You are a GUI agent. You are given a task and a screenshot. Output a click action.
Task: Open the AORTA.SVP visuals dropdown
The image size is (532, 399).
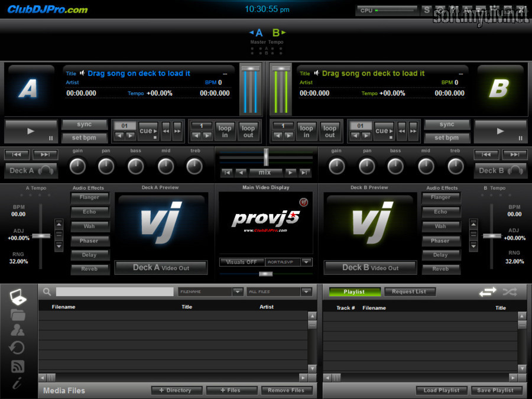tap(306, 262)
